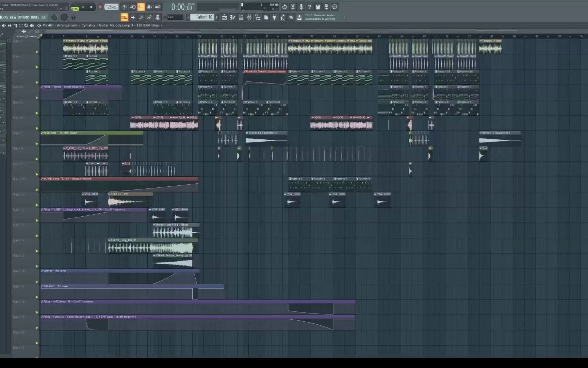The image size is (588, 368).
Task: Adjust the master volume knob
Action: click(54, 17)
